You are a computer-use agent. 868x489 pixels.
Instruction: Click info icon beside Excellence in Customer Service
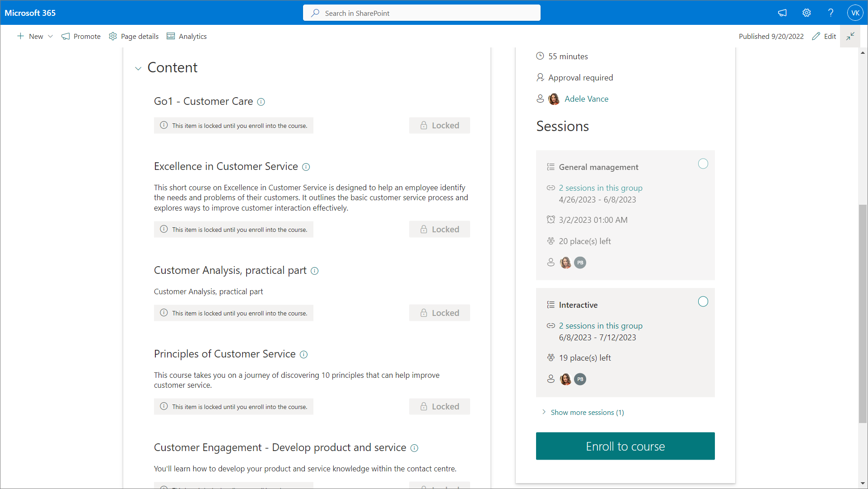(x=306, y=167)
